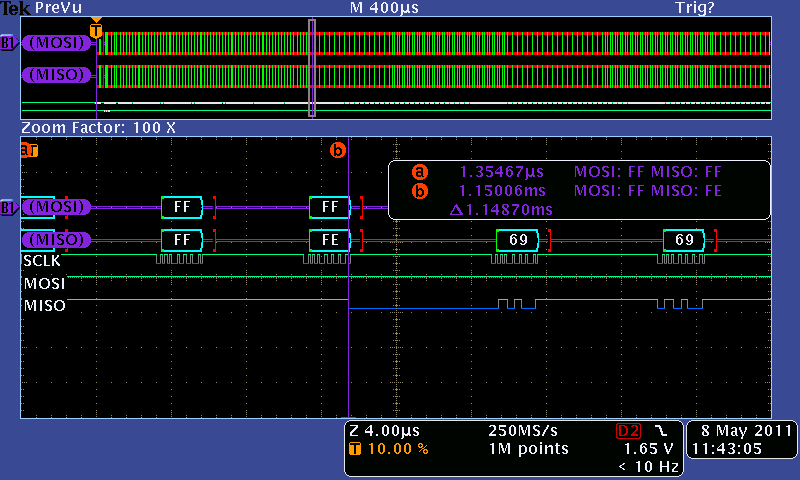Image resolution: width=800 pixels, height=480 pixels.
Task: Click MISO pulses under first 69 byte
Action: pos(517,304)
